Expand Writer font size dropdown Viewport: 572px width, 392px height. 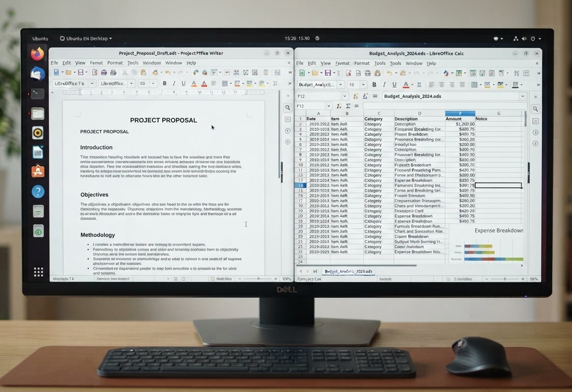[x=153, y=84]
